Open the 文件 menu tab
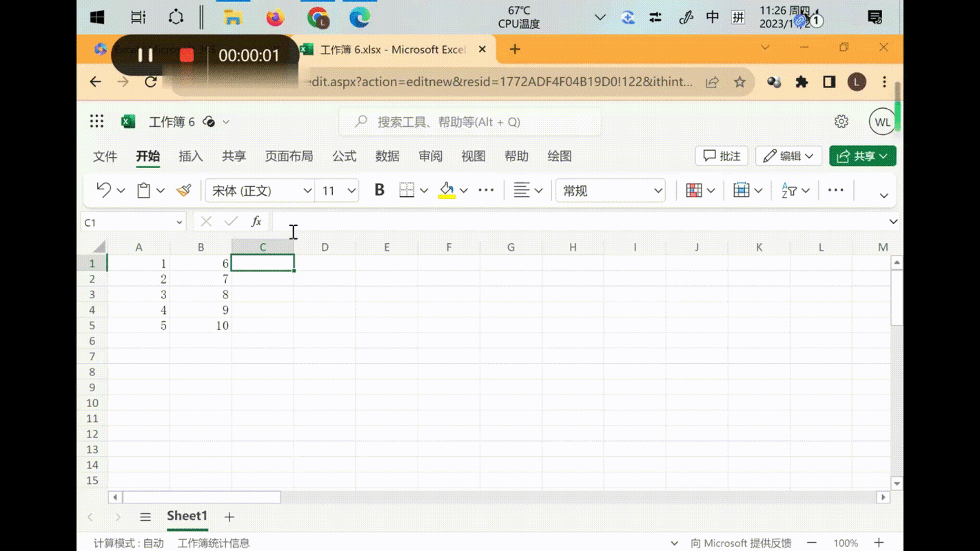The width and height of the screenshot is (980, 551). (105, 156)
